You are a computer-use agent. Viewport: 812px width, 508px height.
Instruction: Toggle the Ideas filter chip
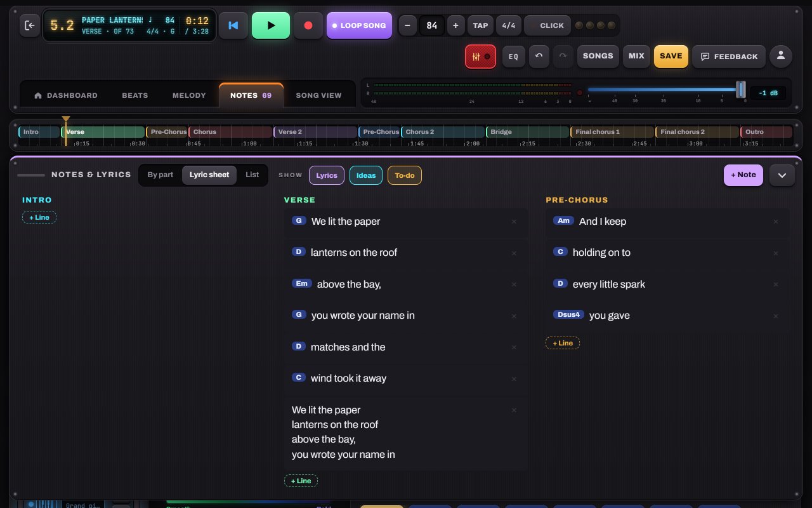[x=366, y=175]
